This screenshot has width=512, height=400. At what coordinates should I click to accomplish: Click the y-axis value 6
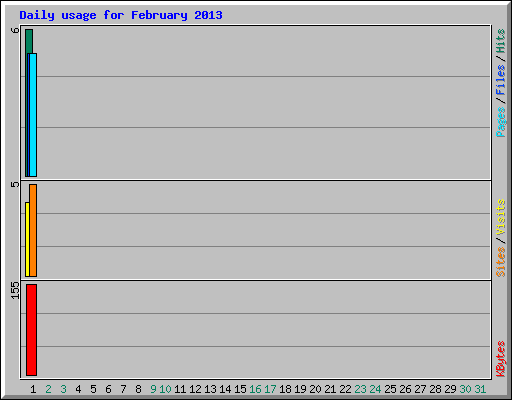tap(15, 30)
